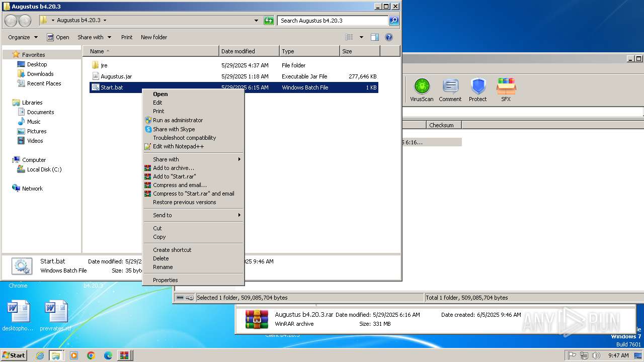The height and width of the screenshot is (362, 644).
Task: Select the jre folder icon
Action: [x=96, y=65]
